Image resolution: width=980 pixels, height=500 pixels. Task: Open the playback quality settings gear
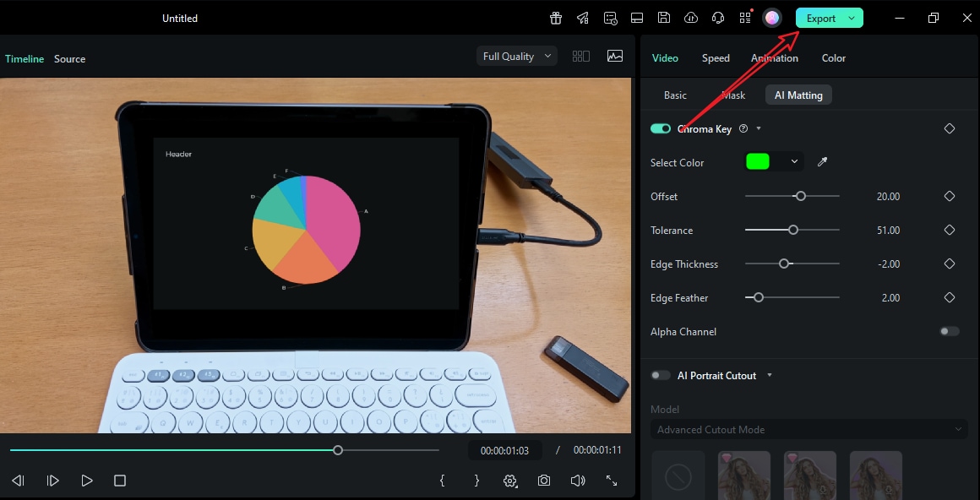509,480
